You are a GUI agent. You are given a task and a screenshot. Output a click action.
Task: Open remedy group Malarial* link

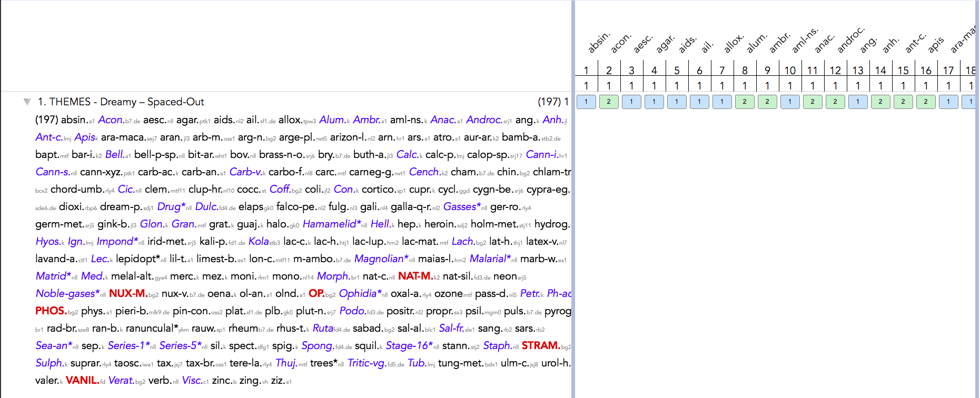[x=490, y=258]
